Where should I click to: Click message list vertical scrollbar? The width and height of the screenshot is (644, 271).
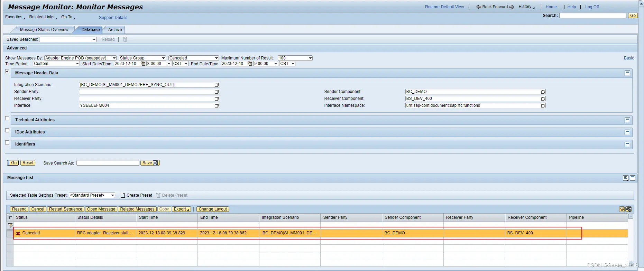pyautogui.click(x=631, y=240)
